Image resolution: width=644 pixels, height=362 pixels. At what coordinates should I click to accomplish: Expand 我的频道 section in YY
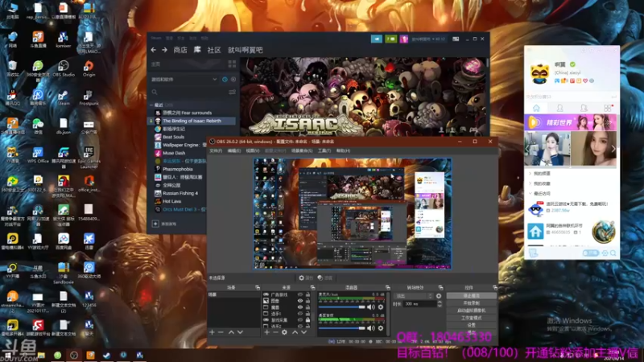click(530, 174)
